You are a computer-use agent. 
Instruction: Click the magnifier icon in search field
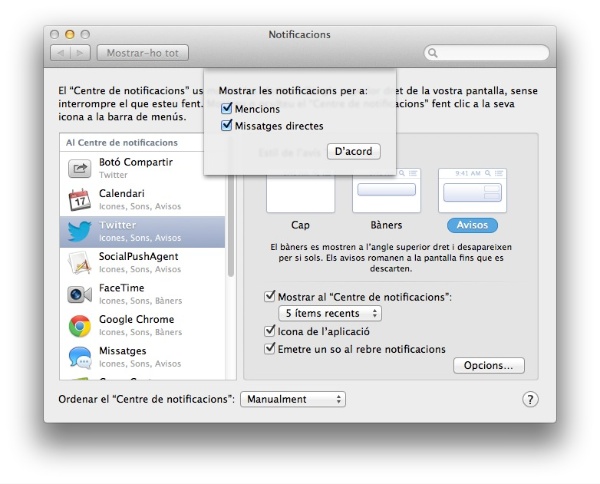pos(432,53)
